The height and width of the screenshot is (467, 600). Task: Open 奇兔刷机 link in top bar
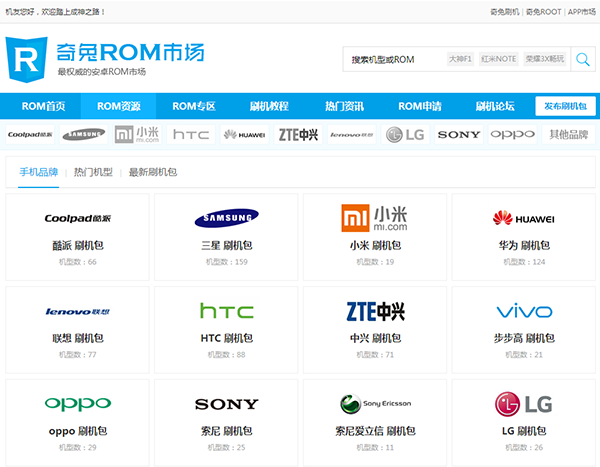pos(505,12)
